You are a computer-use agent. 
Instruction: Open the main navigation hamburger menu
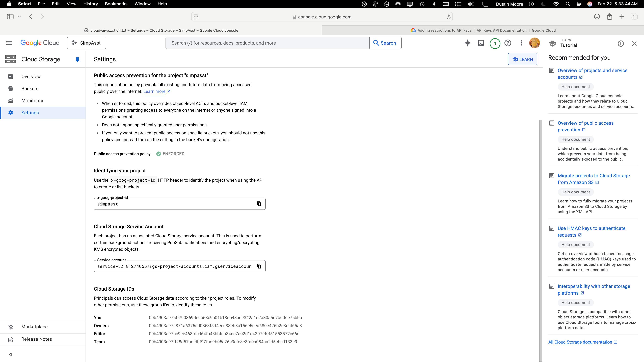(x=9, y=43)
